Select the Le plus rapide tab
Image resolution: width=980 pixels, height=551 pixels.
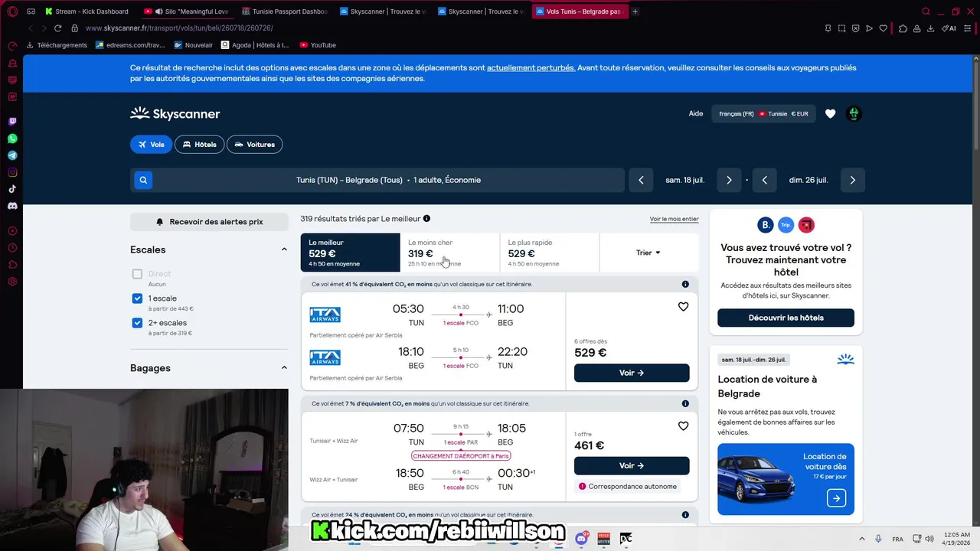coord(549,253)
